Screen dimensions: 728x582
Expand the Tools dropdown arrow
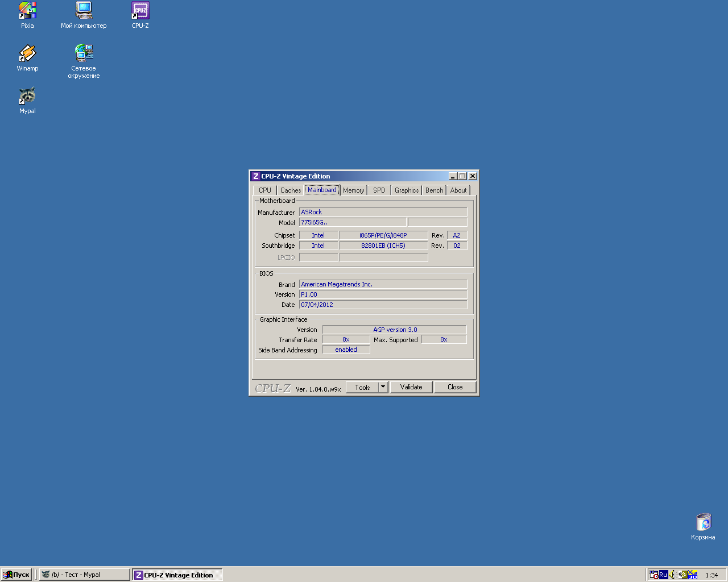pos(383,387)
